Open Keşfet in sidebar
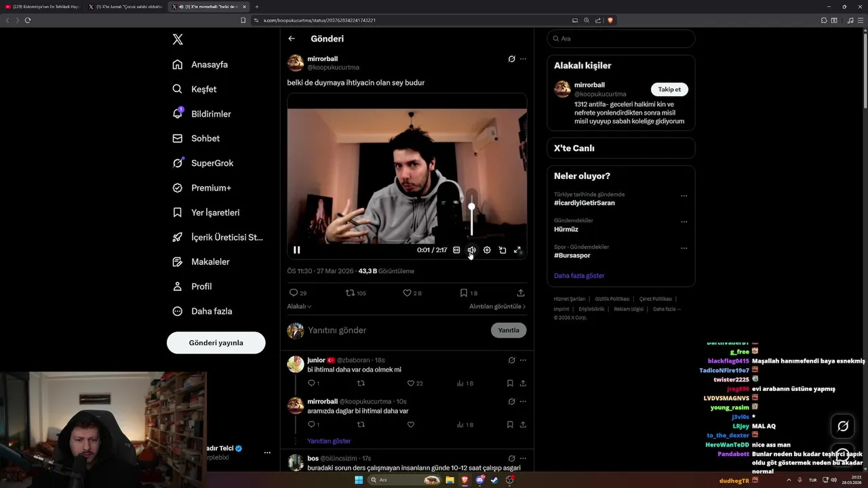This screenshot has width=868, height=488. coord(195,89)
